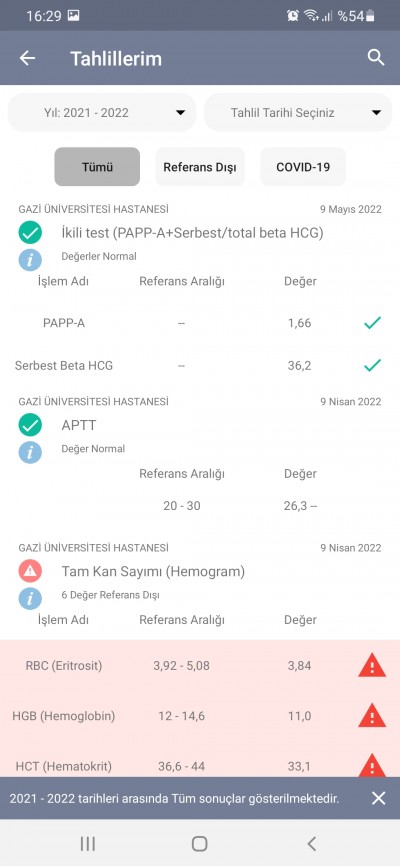Tap info icon under APTT
Viewport: 400px width, 866px height.
(30, 452)
